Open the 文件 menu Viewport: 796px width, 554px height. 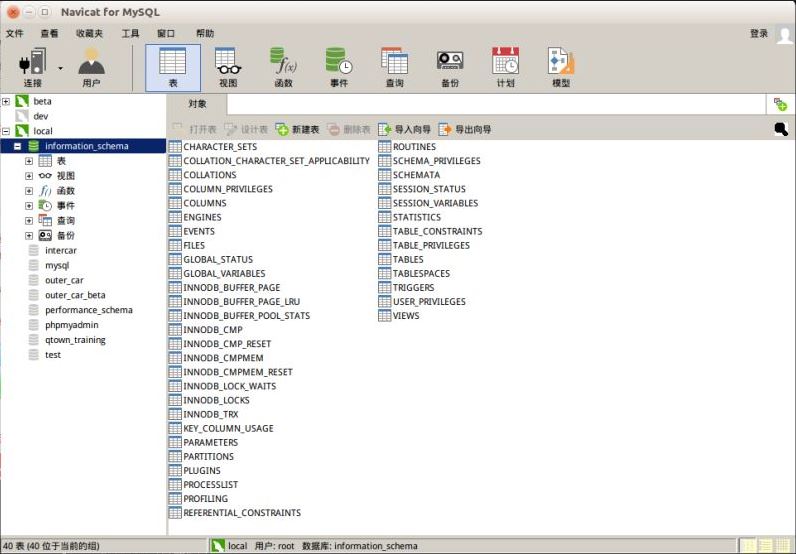click(15, 34)
